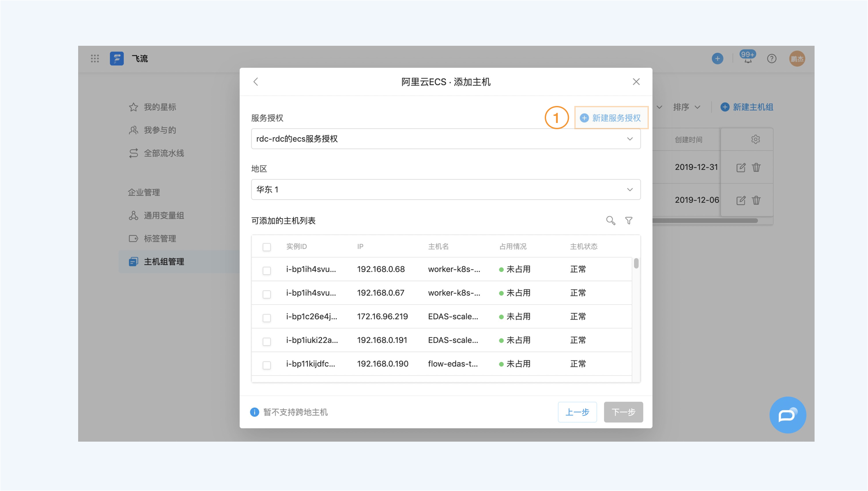Click the Flow app logo
Screen dimensions: 868x491
(x=117, y=59)
